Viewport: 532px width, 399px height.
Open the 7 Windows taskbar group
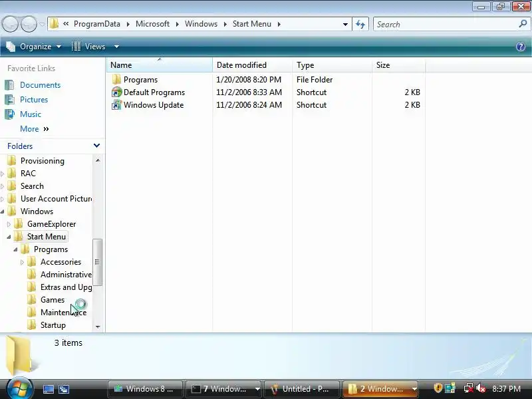point(223,389)
